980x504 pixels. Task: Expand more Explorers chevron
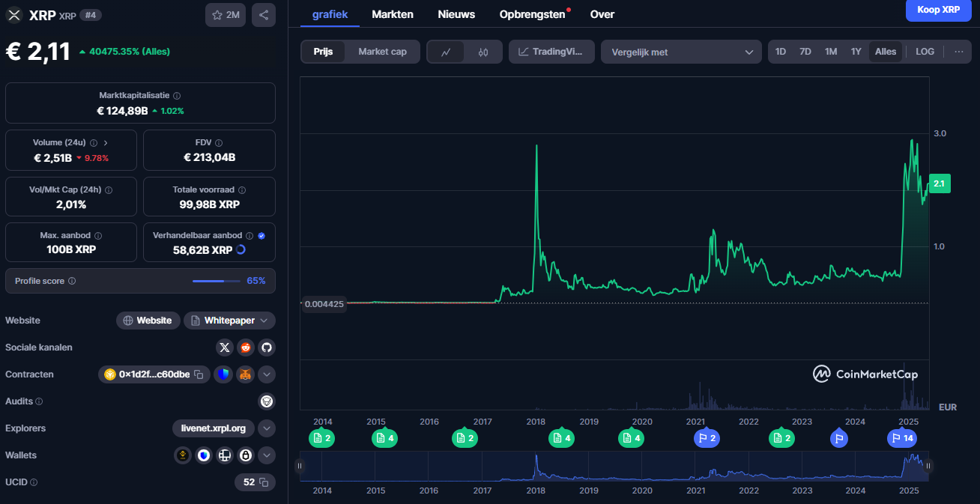[267, 428]
